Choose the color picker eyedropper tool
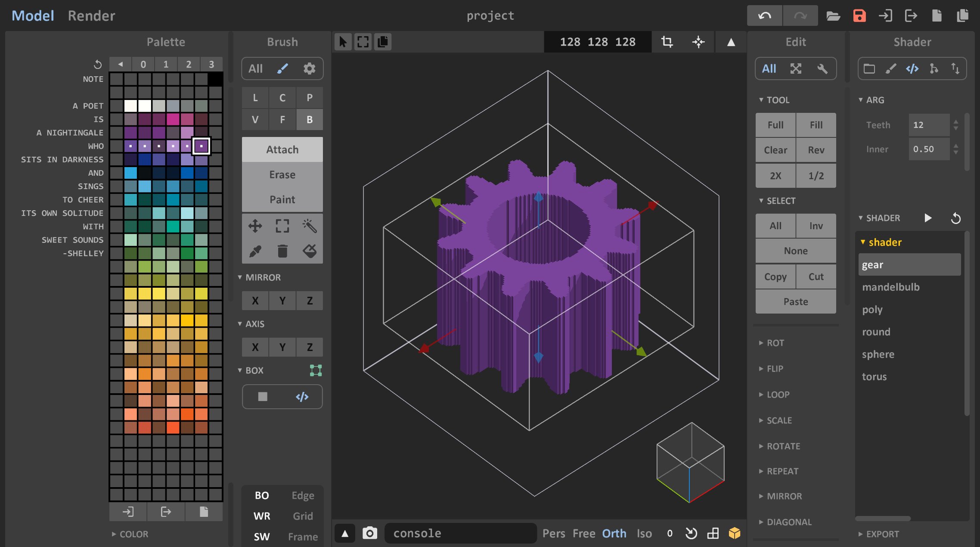The image size is (980, 547). tap(255, 250)
